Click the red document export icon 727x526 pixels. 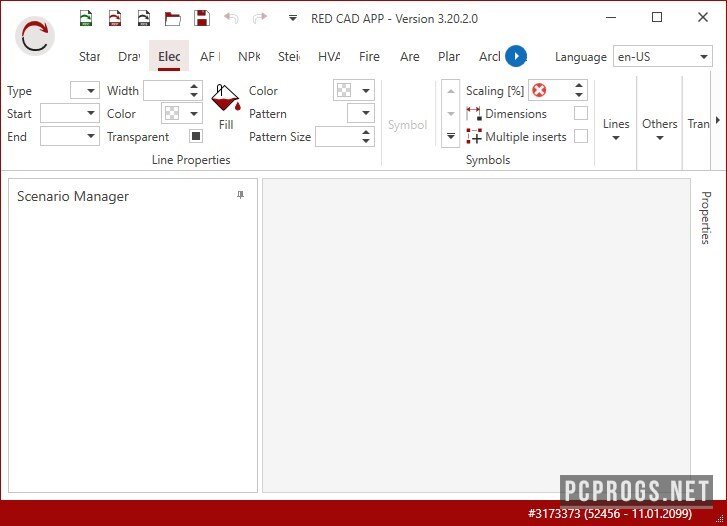pyautogui.click(x=115, y=18)
